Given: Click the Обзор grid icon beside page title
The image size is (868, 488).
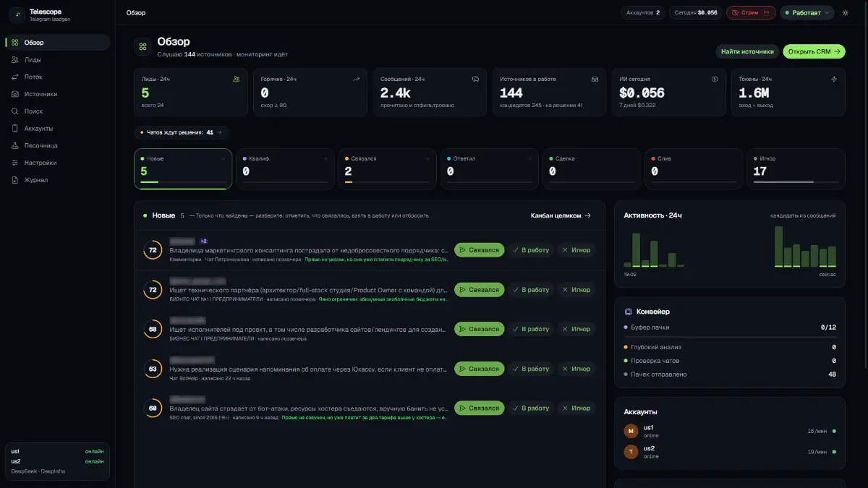Looking at the screenshot, I should click(143, 47).
